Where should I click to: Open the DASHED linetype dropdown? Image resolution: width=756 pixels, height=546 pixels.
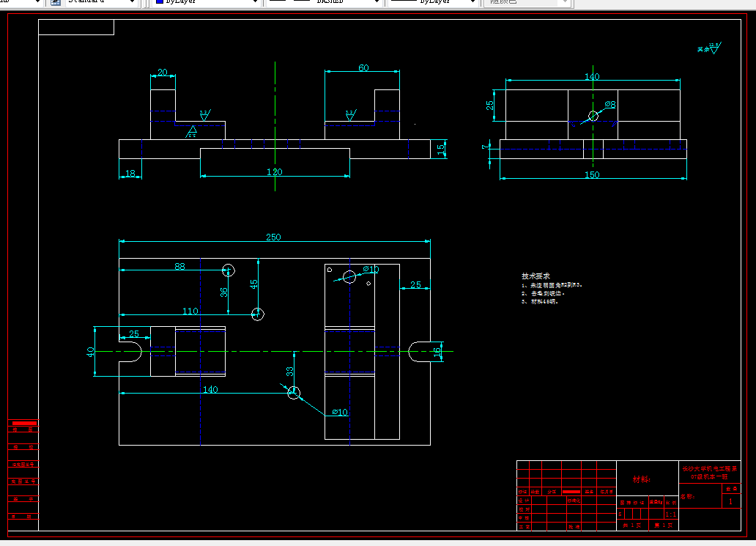(377, 2)
